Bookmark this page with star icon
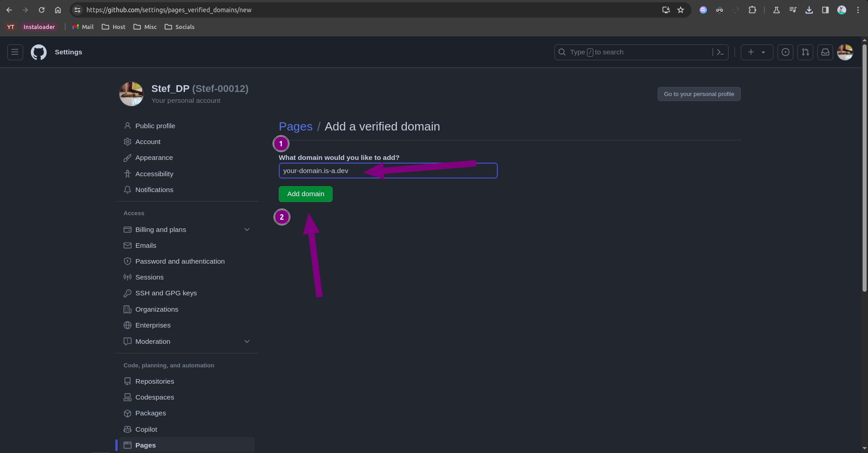 681,10
